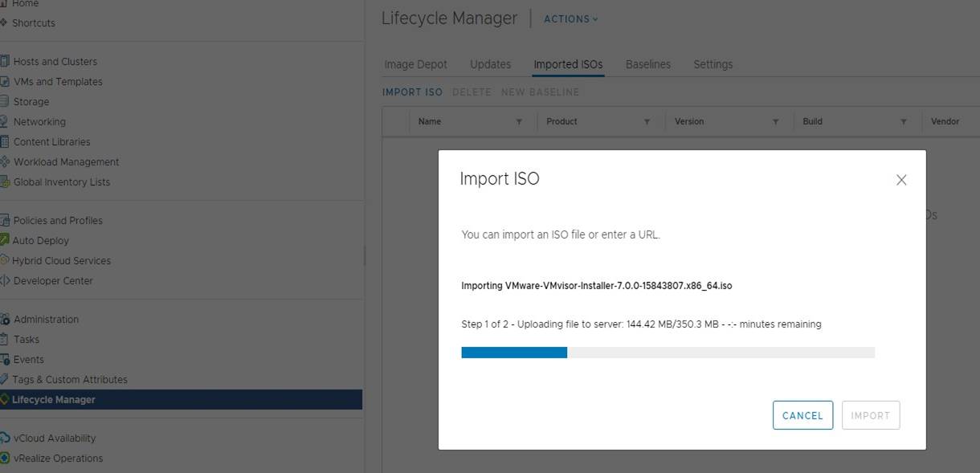Click the disabled IMPORT button in the dialog

(x=871, y=415)
